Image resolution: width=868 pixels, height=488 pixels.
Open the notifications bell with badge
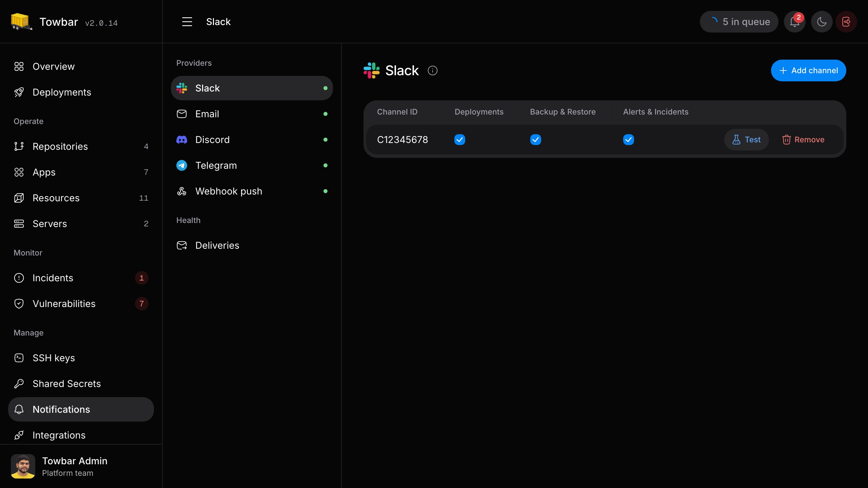(794, 22)
